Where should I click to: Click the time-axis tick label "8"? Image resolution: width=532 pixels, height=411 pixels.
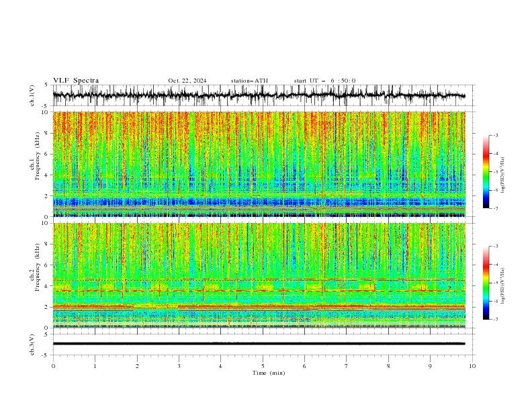(388, 366)
